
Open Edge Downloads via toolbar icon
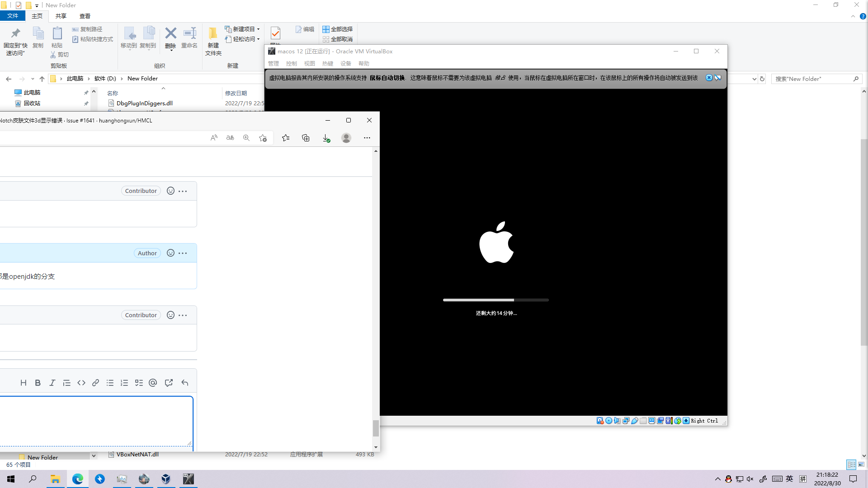[326, 138]
